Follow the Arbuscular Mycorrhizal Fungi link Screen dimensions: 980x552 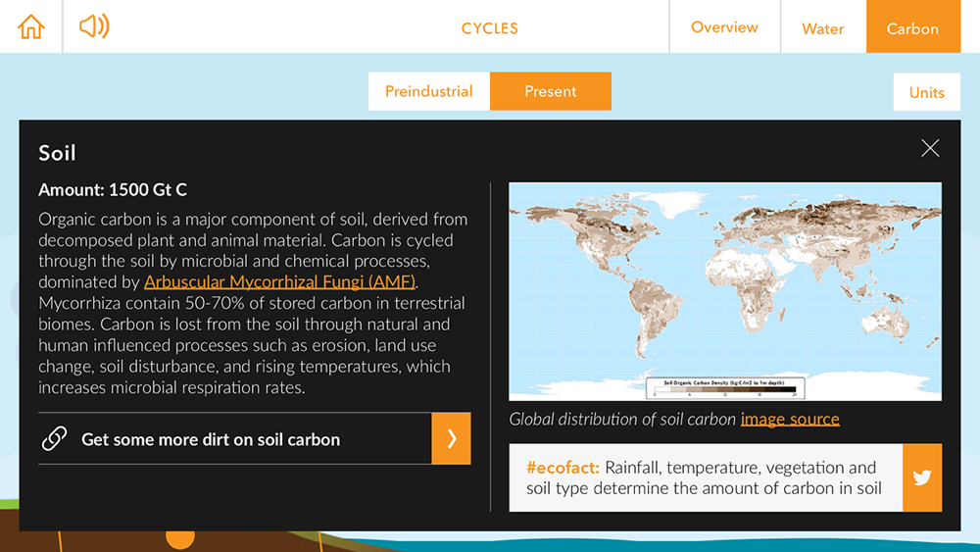(x=279, y=282)
